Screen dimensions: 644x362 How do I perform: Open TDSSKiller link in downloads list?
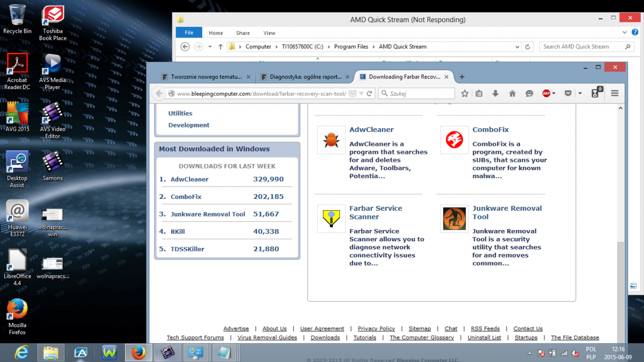click(x=187, y=249)
